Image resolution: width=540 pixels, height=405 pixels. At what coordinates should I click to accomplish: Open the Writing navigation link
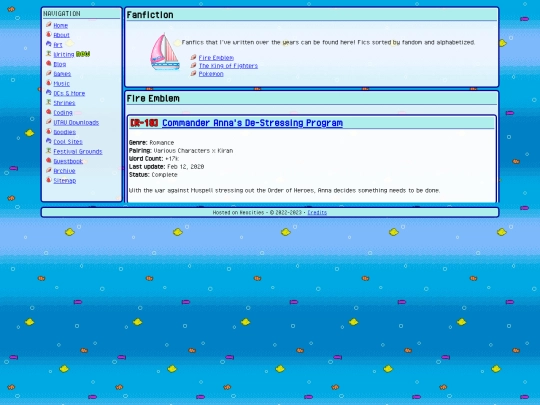(x=64, y=54)
